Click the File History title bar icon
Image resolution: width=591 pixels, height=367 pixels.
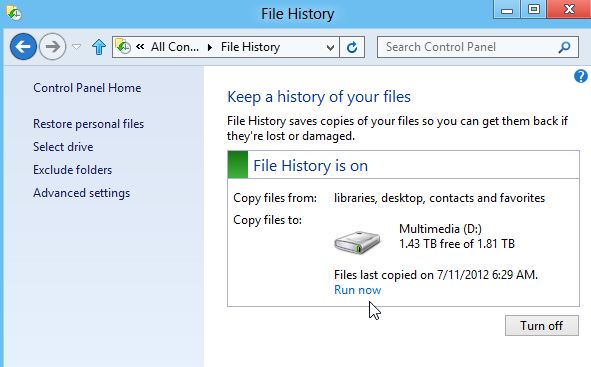coord(14,13)
